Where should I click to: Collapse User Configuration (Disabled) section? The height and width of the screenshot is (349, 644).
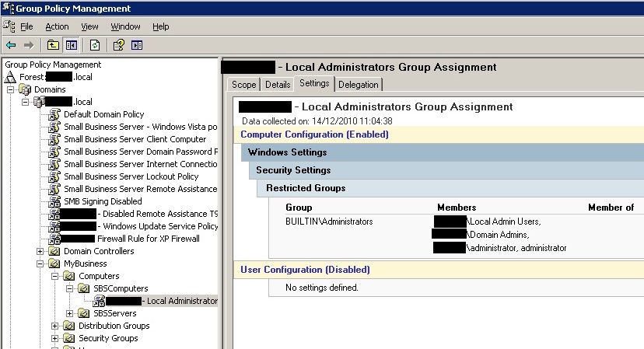click(439, 270)
